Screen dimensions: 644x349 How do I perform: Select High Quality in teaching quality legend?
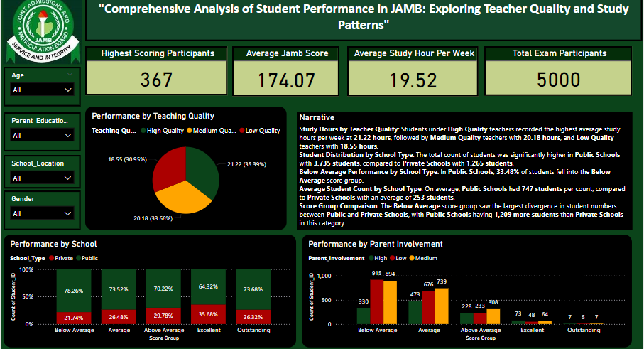[x=162, y=131]
